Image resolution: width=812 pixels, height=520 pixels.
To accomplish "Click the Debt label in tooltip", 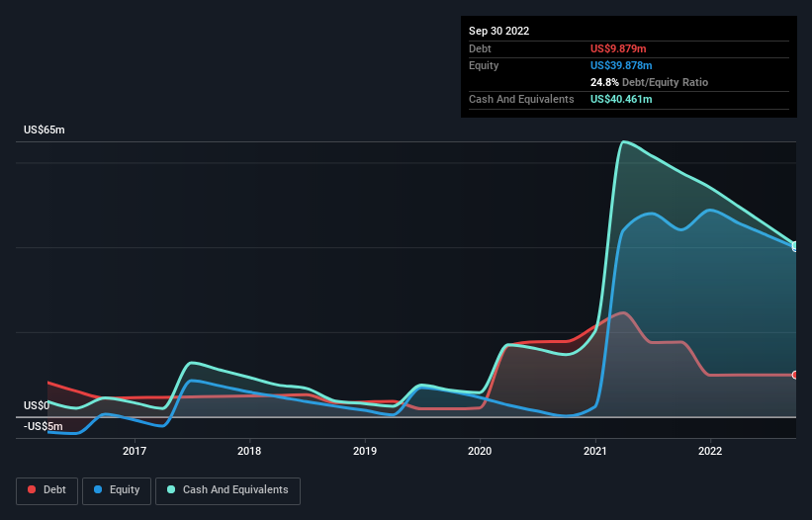I will [x=480, y=48].
